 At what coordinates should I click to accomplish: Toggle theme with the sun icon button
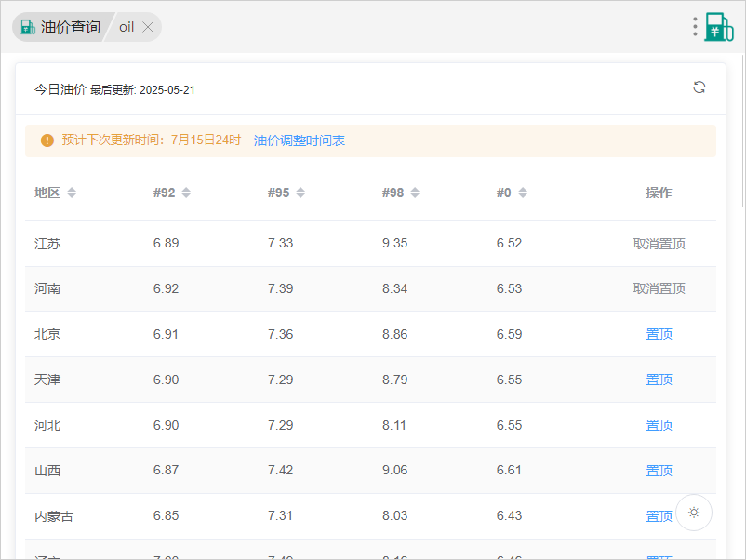tap(694, 513)
